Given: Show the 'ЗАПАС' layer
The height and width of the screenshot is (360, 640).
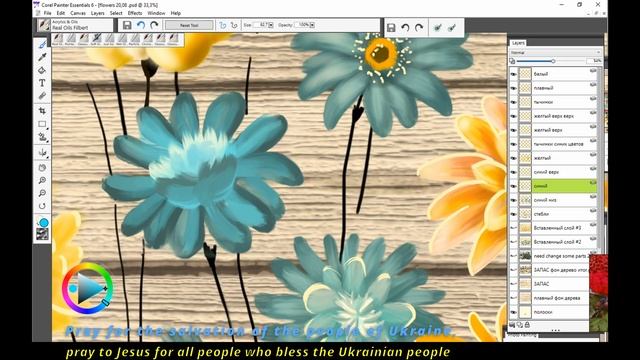Looking at the screenshot, I should pos(513,284).
